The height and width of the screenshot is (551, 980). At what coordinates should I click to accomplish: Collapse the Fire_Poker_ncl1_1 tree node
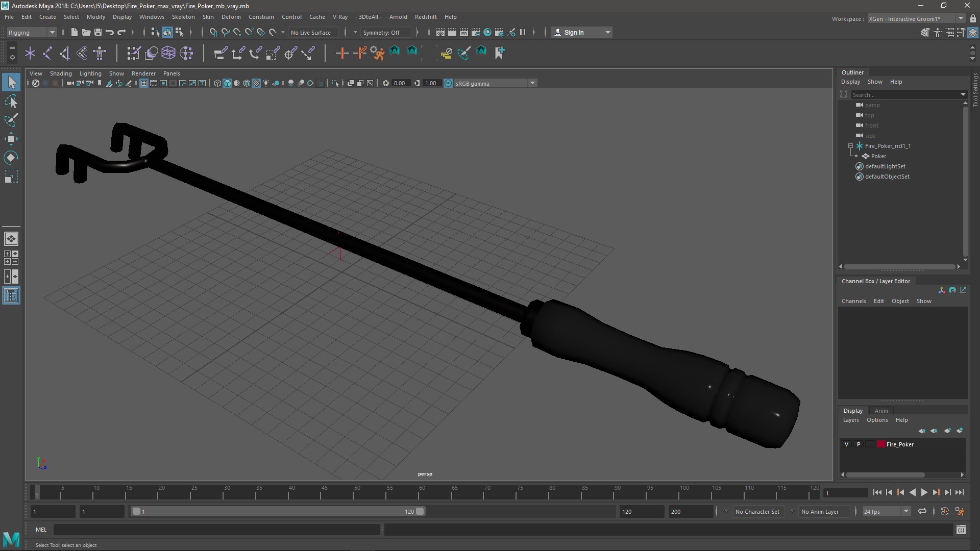point(851,146)
